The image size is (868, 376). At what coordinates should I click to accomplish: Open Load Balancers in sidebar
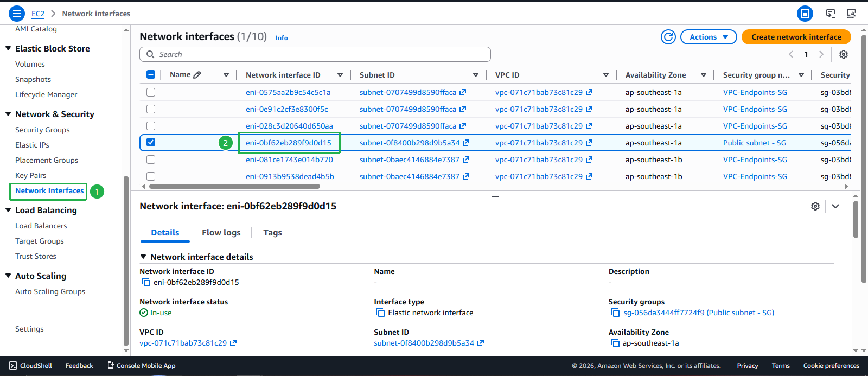41,226
